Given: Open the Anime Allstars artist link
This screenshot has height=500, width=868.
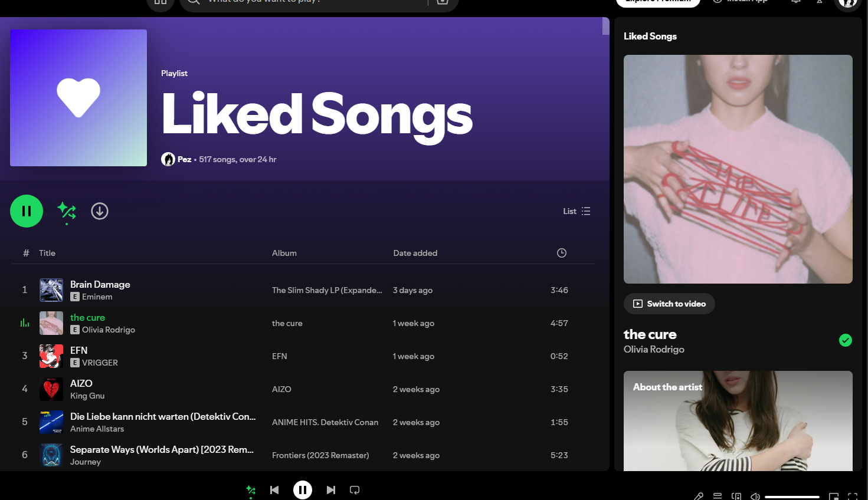Looking at the screenshot, I should coord(97,429).
